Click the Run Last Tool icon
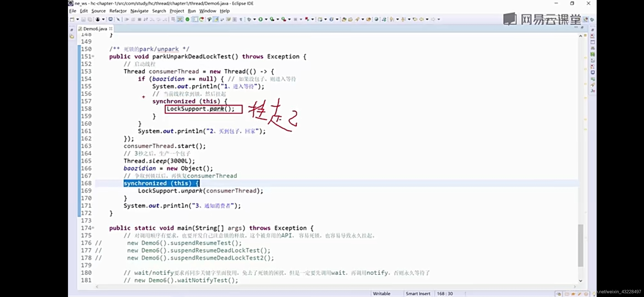Viewport: 644px width, 297px height. click(283, 19)
